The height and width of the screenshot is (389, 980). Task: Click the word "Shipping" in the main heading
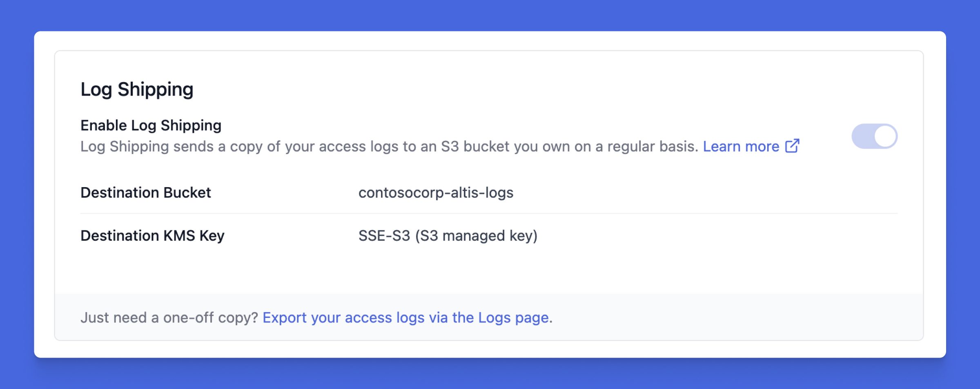coord(155,89)
